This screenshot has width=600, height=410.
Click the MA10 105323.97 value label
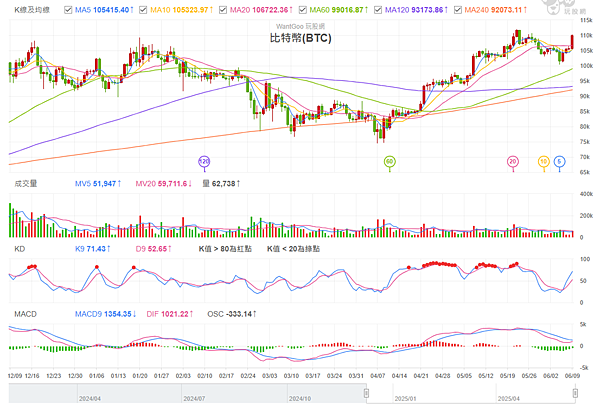click(181, 10)
